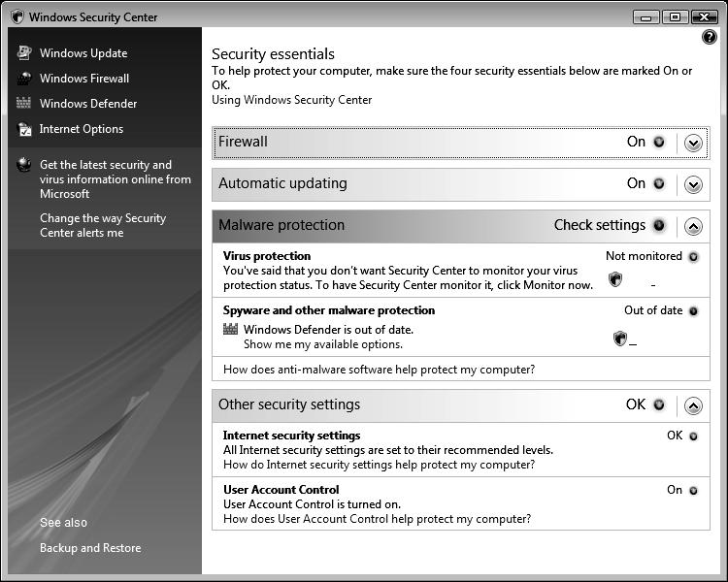The width and height of the screenshot is (728, 582).
Task: Open the User Account Control help question link
Action: 377,519
